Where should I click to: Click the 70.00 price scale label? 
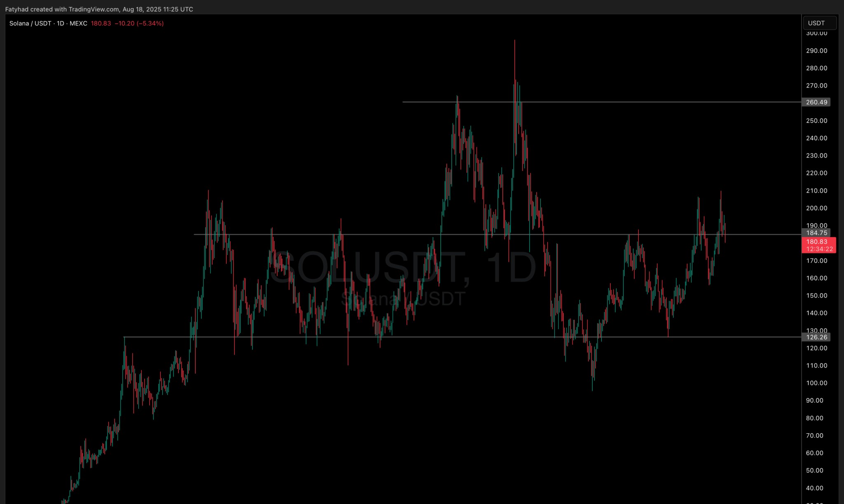[815, 436]
